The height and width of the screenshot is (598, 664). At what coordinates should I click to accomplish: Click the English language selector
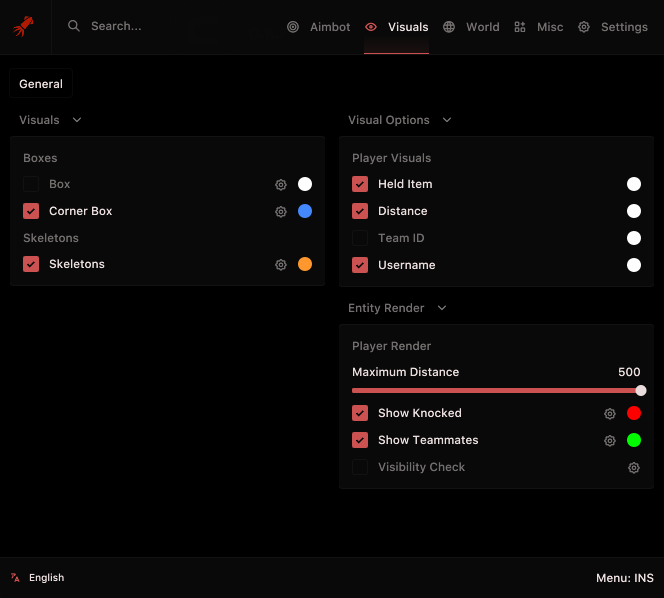pos(47,578)
